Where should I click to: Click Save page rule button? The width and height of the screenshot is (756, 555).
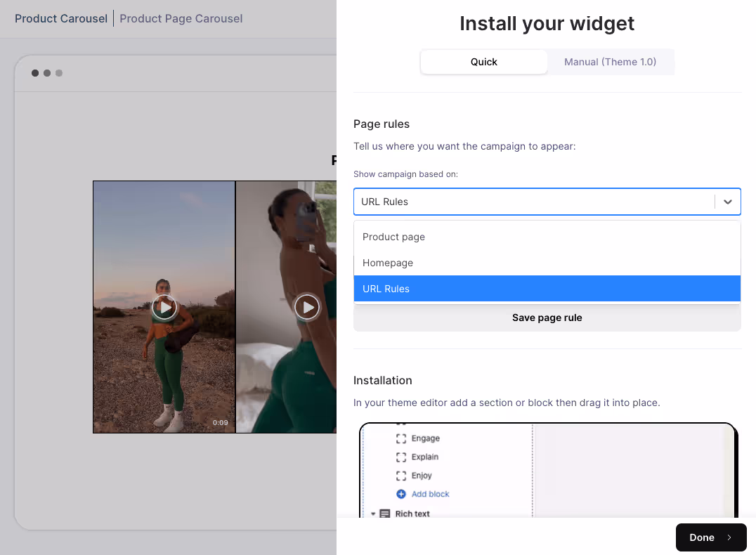click(x=547, y=318)
